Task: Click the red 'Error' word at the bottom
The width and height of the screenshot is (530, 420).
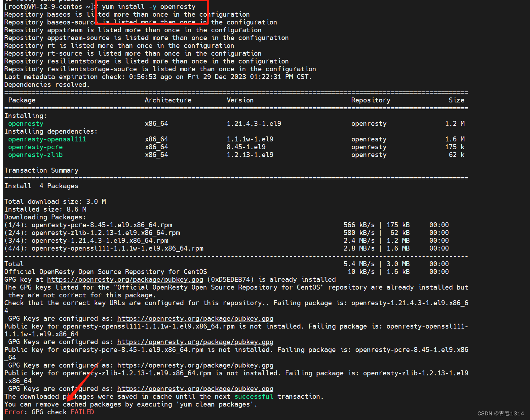Action: click(x=14, y=412)
